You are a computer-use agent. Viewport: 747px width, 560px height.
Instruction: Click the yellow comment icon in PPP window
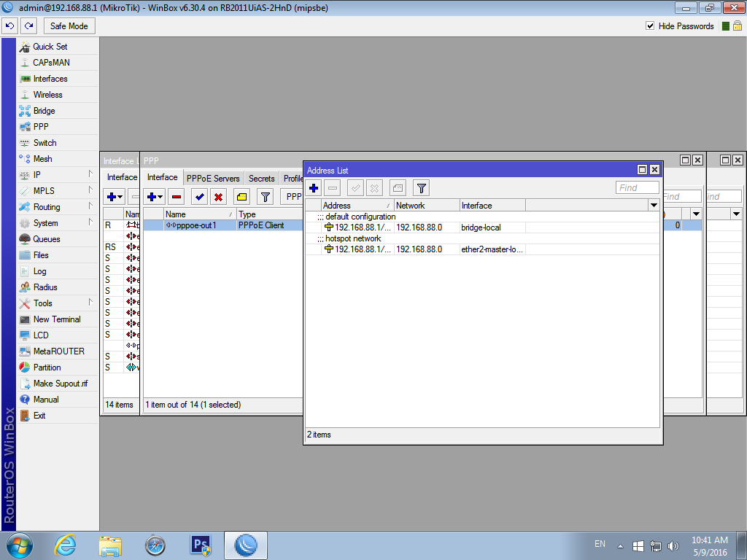click(241, 196)
